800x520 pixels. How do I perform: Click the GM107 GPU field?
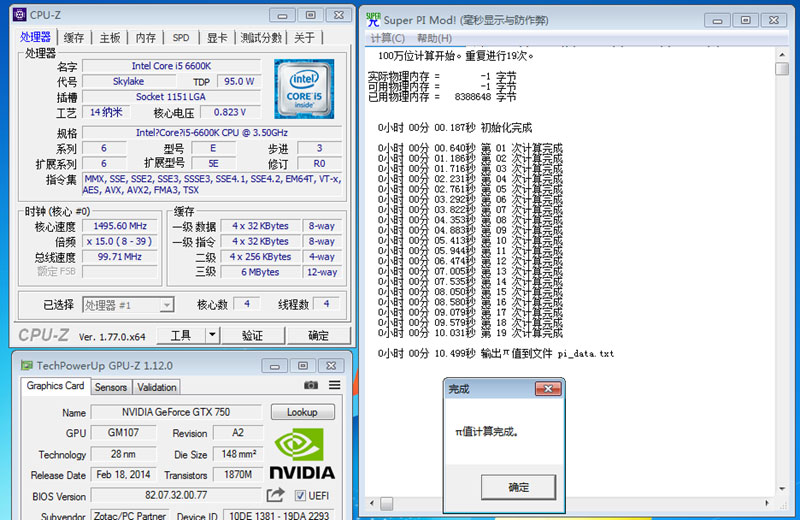tap(123, 432)
